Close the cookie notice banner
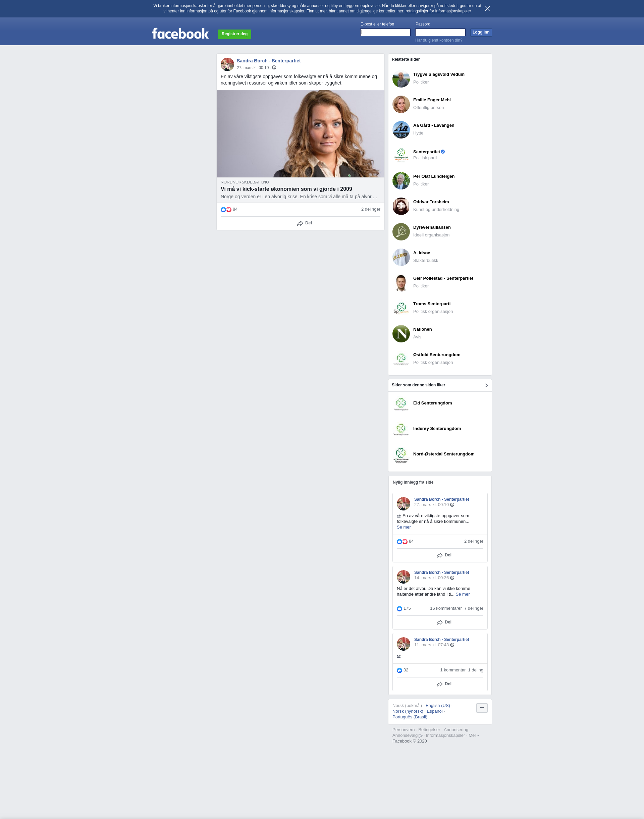644x819 pixels. (x=487, y=9)
